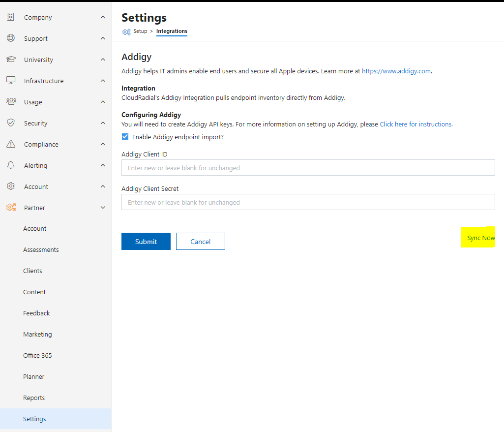Expand the Company menu chevron
This screenshot has width=504, height=432.
pyautogui.click(x=103, y=17)
